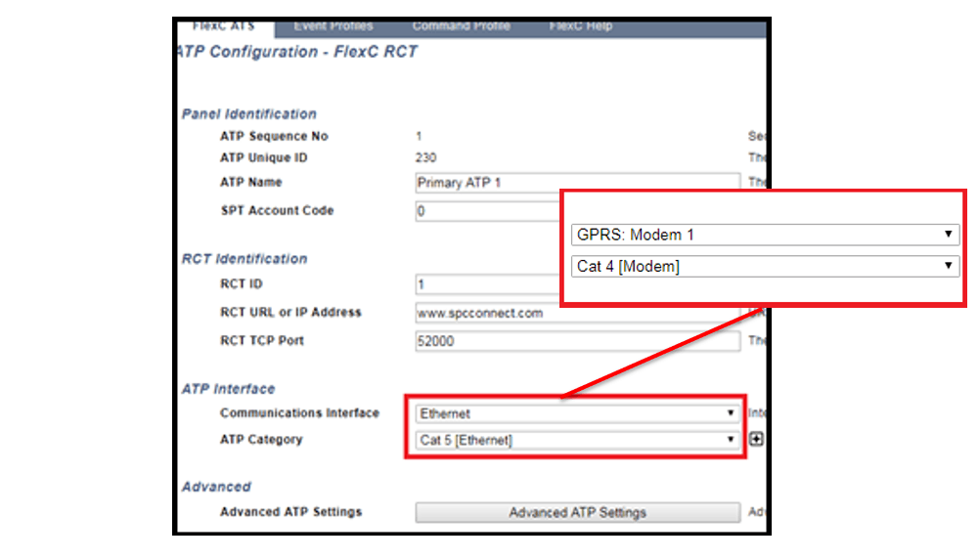Click the ATP Unique ID value 230
The height and width of the screenshot is (560, 979).
click(x=426, y=158)
